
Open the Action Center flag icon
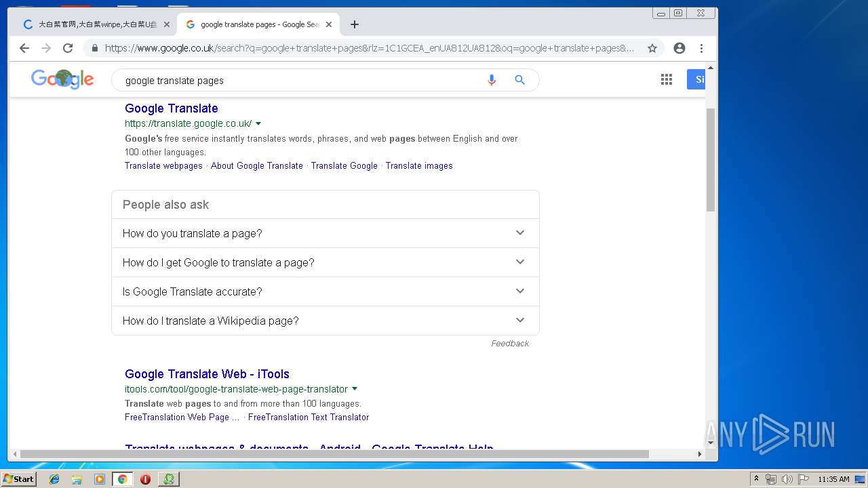click(804, 479)
